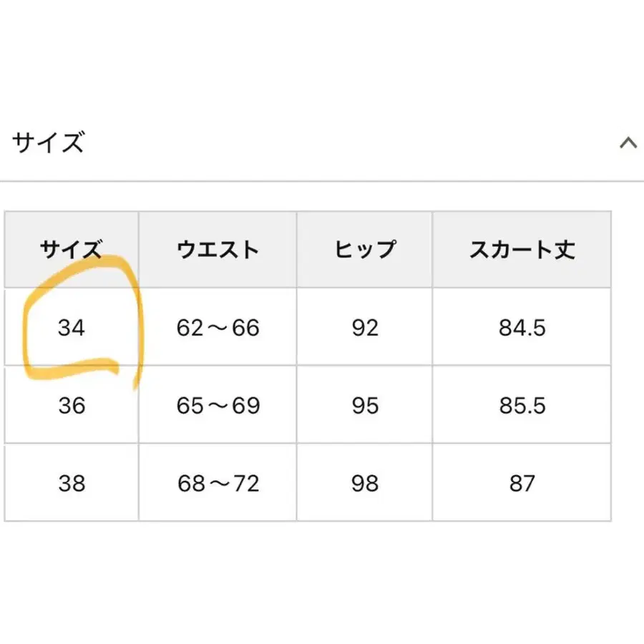Click the スカート丈 column header
The width and height of the screenshot is (644, 644).
pos(523,249)
